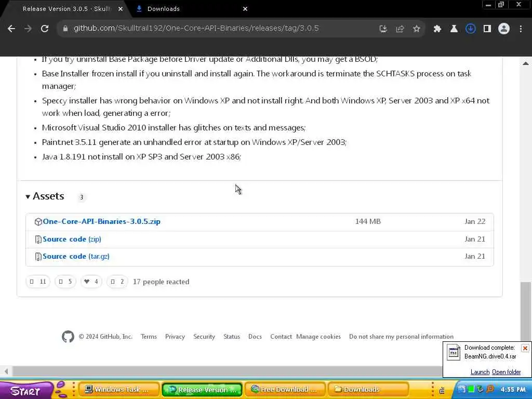Switch to Free Download taskbar window

pos(285,390)
